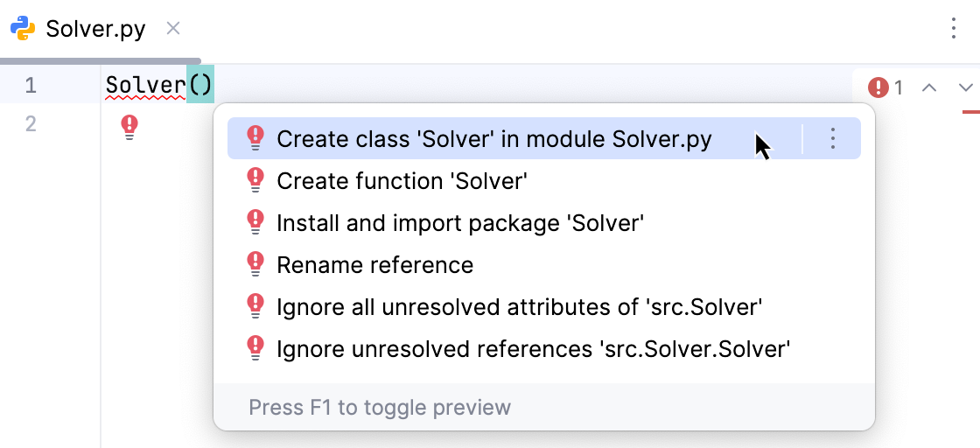Viewport: 980px width, 448px height.
Task: Open more options for Create class action
Action: tap(833, 138)
